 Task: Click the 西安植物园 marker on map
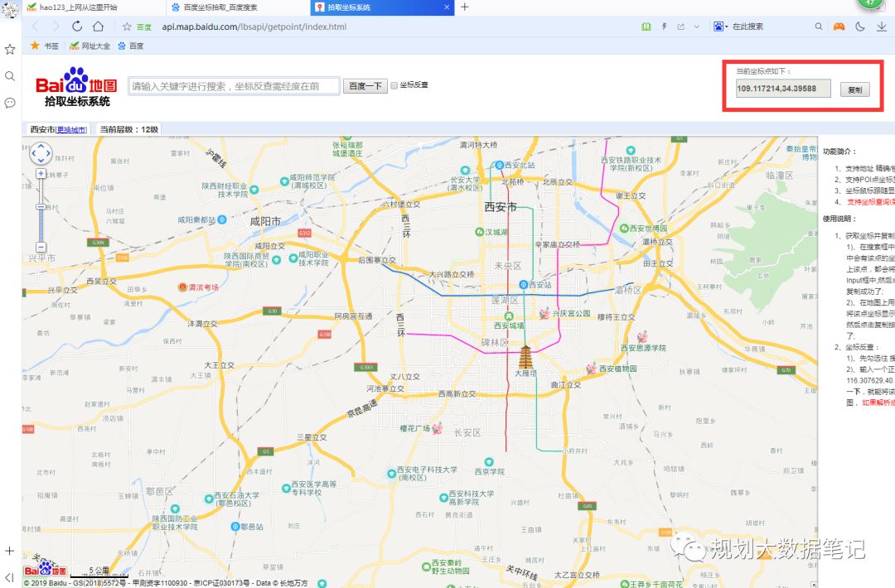coord(592,369)
